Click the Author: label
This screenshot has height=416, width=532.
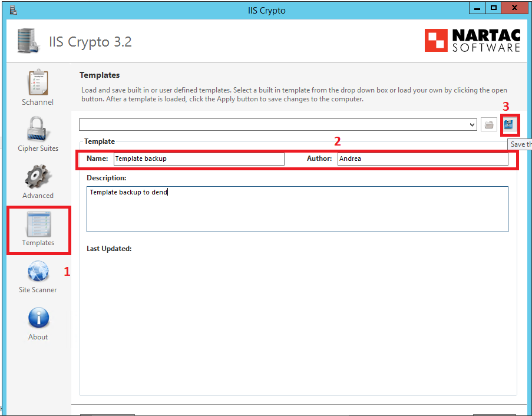pyautogui.click(x=319, y=159)
